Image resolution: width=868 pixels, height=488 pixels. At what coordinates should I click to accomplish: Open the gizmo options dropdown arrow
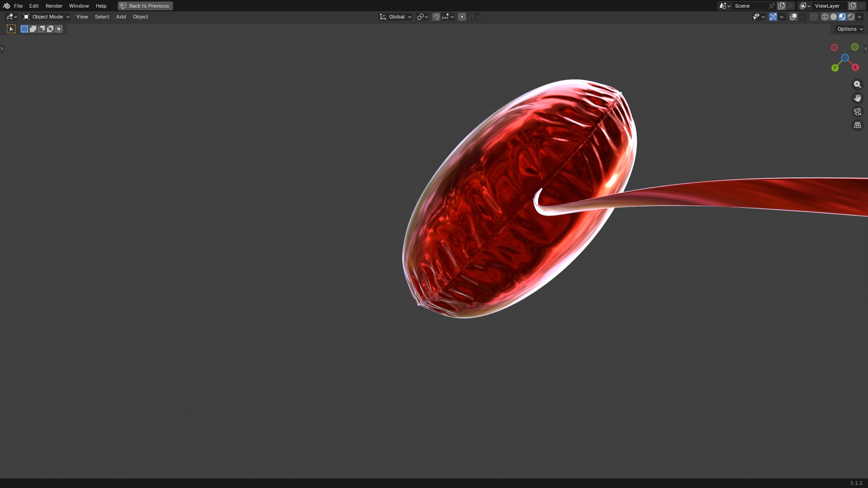tap(782, 17)
